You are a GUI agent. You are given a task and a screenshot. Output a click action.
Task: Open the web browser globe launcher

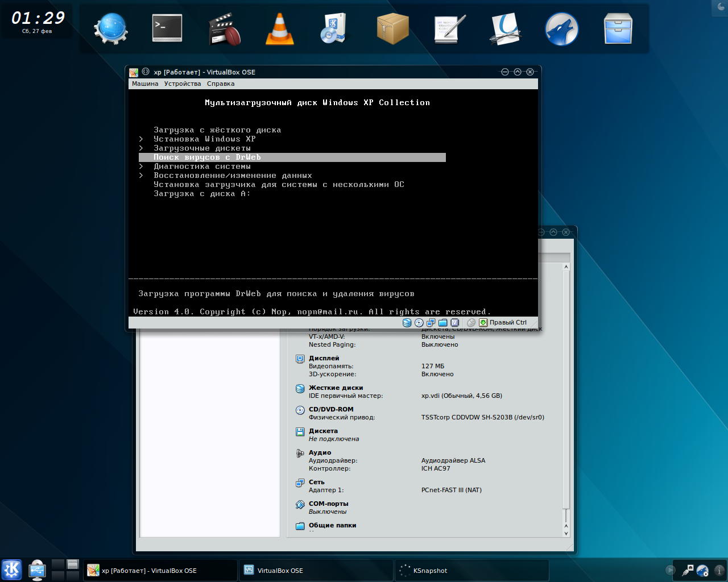pyautogui.click(x=111, y=28)
